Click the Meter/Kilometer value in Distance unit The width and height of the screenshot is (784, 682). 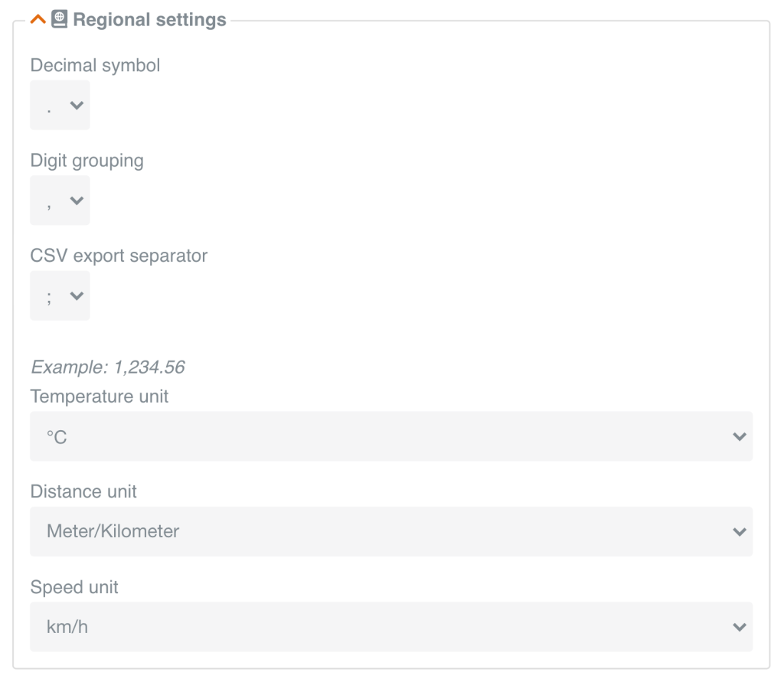[x=113, y=531]
